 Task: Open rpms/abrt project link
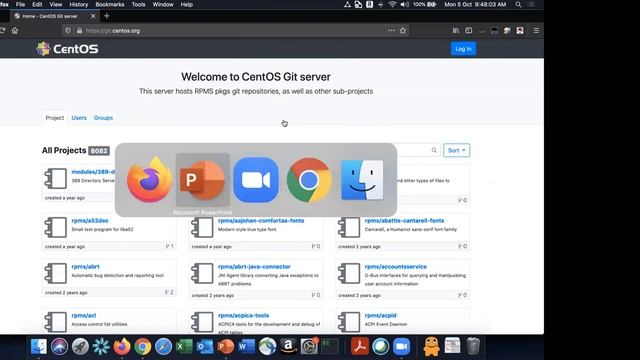pyautogui.click(x=85, y=267)
